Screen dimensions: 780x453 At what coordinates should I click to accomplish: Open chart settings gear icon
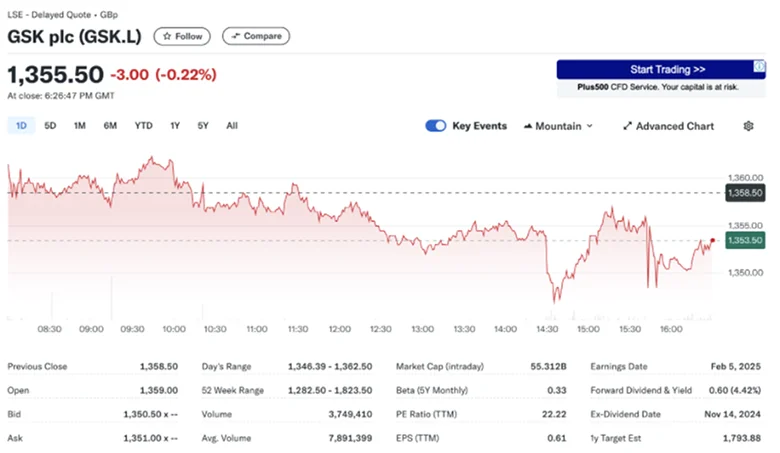pos(748,126)
